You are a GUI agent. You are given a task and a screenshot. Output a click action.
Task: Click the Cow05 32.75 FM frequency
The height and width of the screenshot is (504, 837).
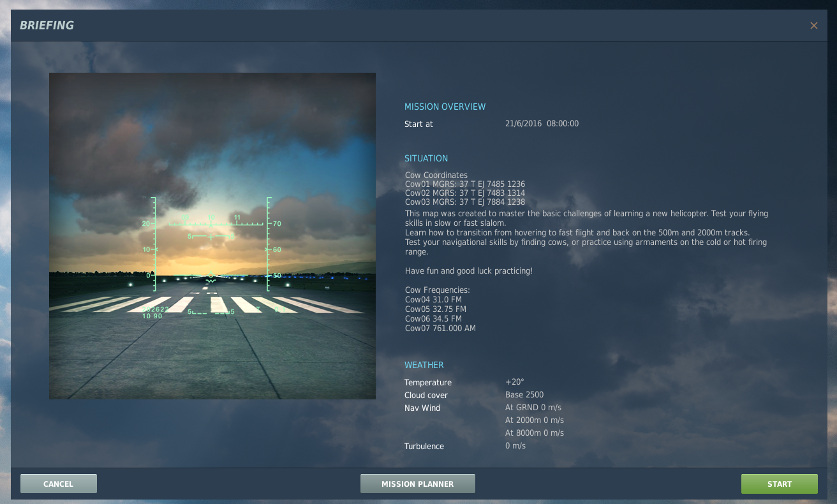pyautogui.click(x=436, y=309)
